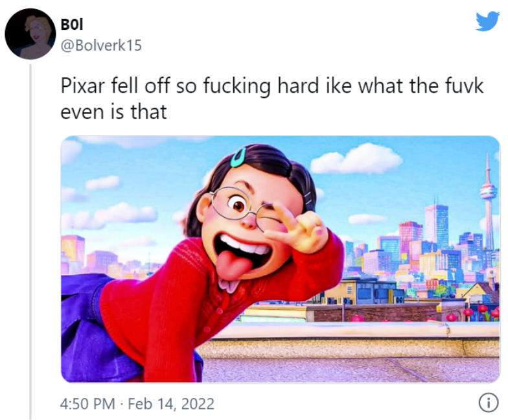
Task: Open the embedded cartoon image
Action: pos(281,259)
